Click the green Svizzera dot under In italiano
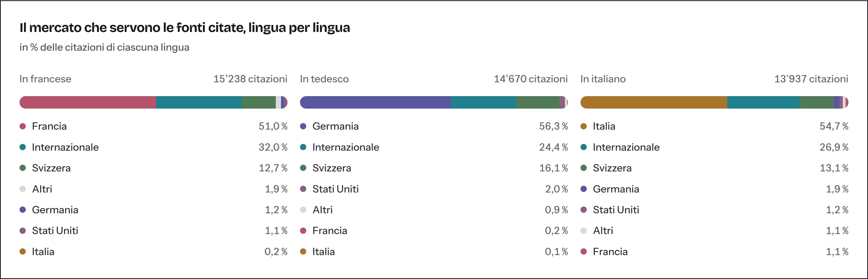The width and height of the screenshot is (868, 279). [584, 168]
